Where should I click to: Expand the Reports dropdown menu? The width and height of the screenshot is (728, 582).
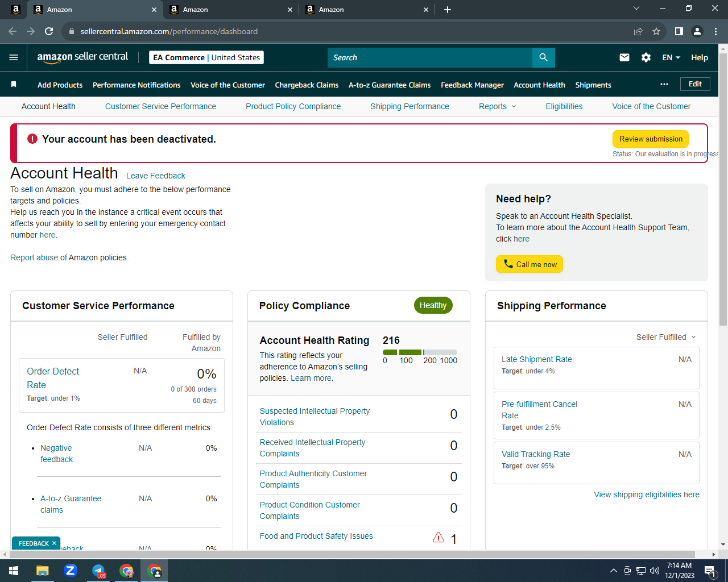[498, 106]
